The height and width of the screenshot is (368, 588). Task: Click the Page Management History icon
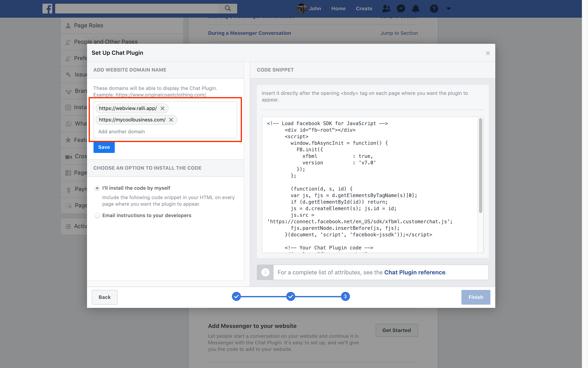coord(69,206)
